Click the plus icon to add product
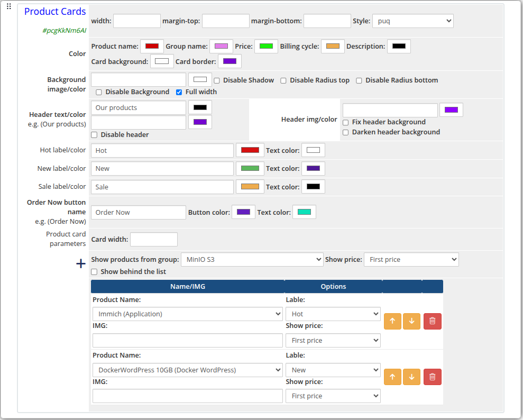The height and width of the screenshot is (420, 523). click(80, 263)
